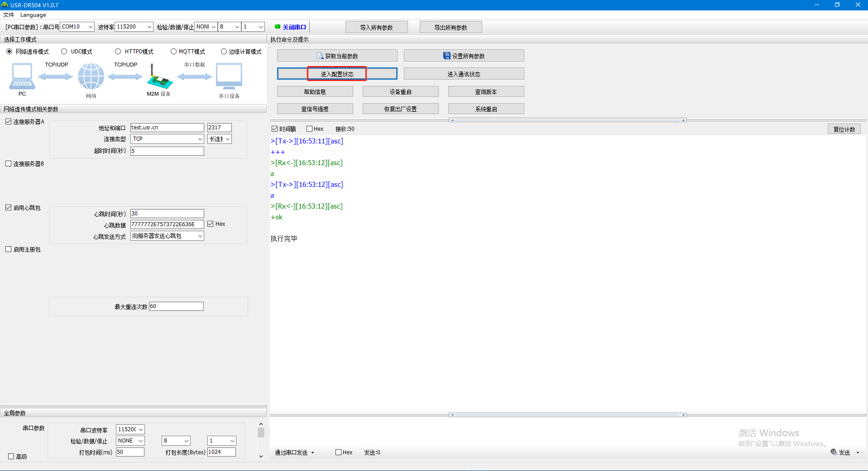
Task: Click the M2M device module icon
Action: (x=159, y=77)
